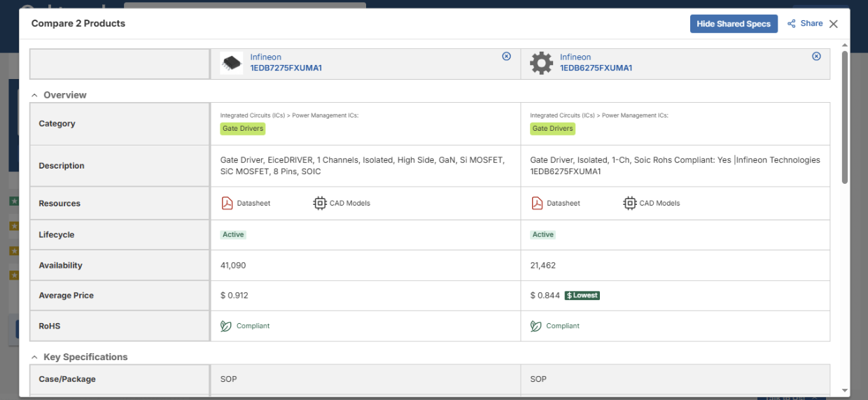868x400 pixels.
Task: Click the Case/Package row label
Action: pos(67,379)
